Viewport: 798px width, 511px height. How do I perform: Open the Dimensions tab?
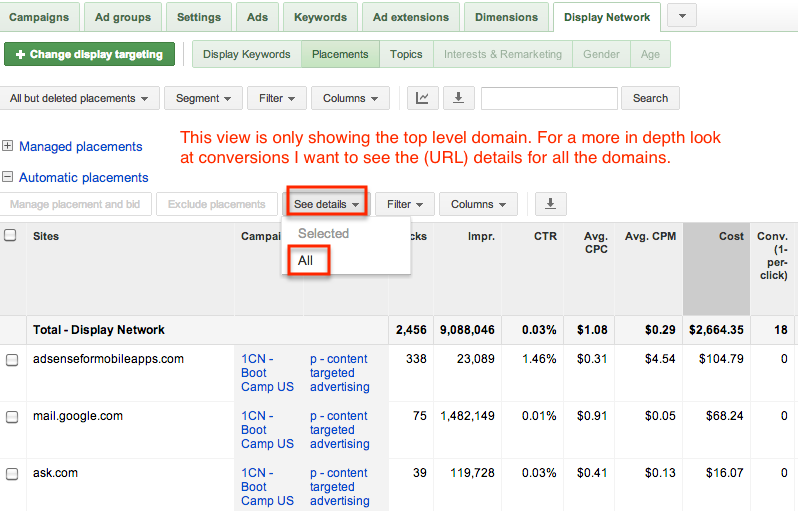pos(506,17)
